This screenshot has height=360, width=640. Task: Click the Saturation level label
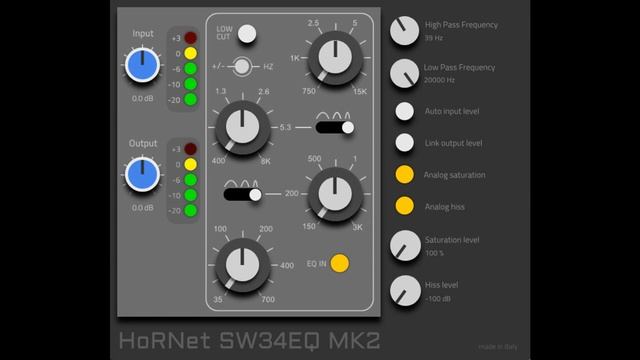[452, 240]
